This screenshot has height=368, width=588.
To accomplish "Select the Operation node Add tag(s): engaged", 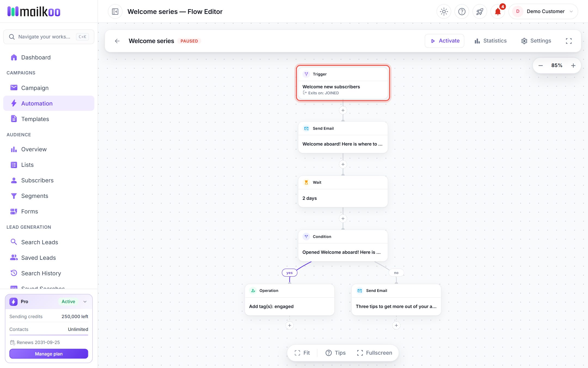I will 290,300.
